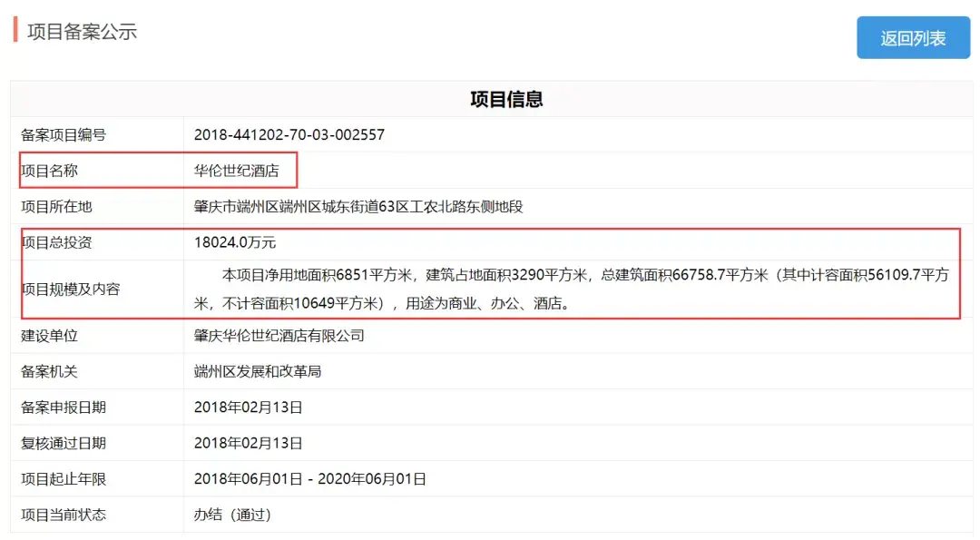Click the 项目信息 table header

[506, 100]
